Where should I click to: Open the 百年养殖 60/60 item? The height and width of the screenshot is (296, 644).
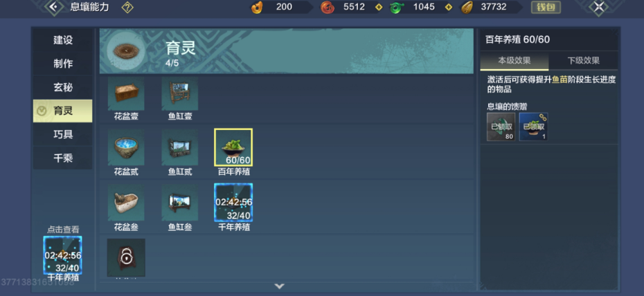[233, 147]
